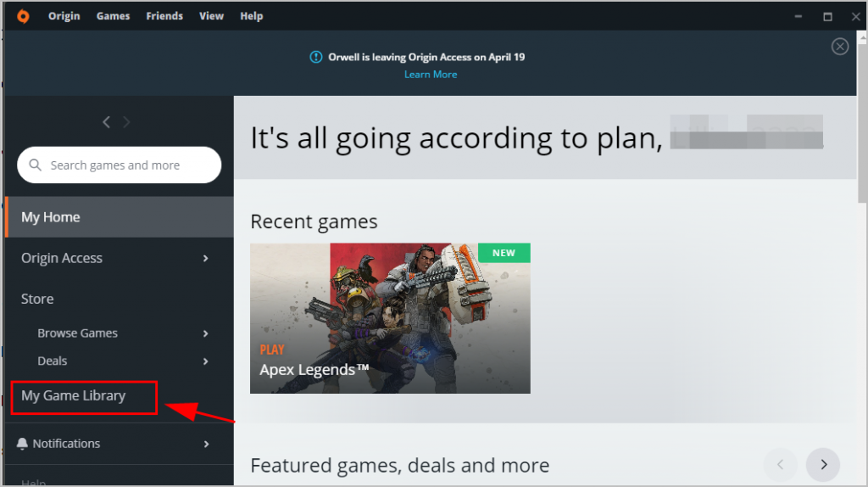The width and height of the screenshot is (868, 487).
Task: Expand the Browse Games submenu chevron
Action: click(206, 334)
